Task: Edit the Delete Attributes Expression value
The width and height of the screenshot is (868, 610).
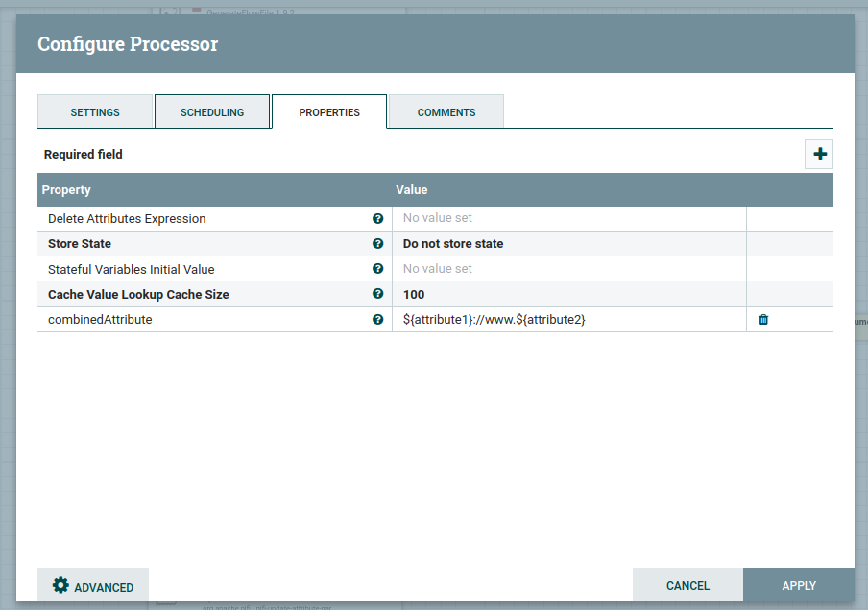Action: point(568,219)
